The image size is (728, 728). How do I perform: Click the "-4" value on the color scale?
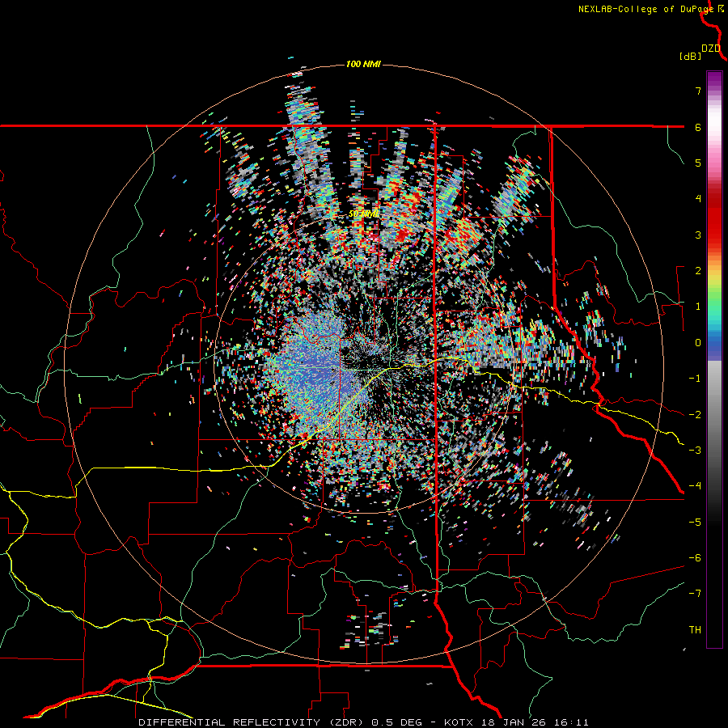pos(695,485)
